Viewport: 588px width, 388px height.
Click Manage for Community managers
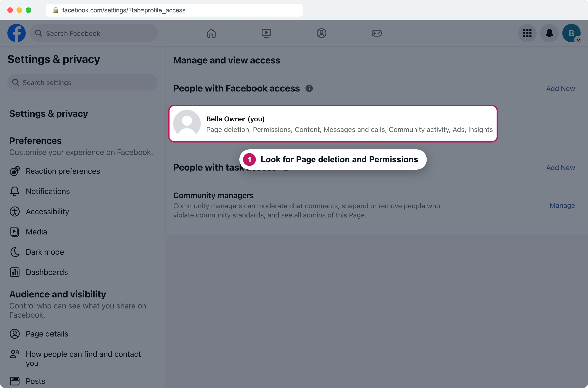(x=562, y=205)
